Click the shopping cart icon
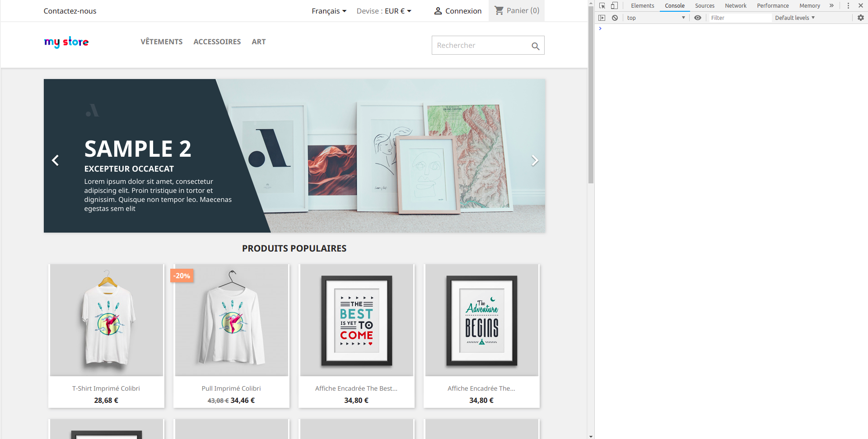The height and width of the screenshot is (439, 868). [499, 10]
